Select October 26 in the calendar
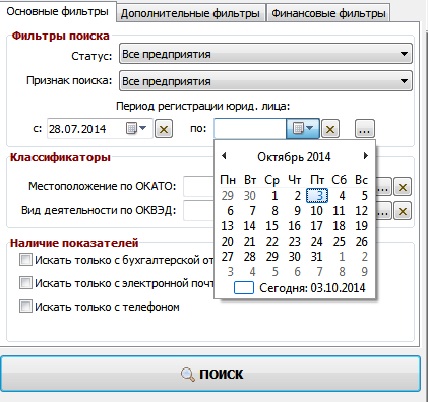This screenshot has width=428, height=402. click(x=361, y=241)
